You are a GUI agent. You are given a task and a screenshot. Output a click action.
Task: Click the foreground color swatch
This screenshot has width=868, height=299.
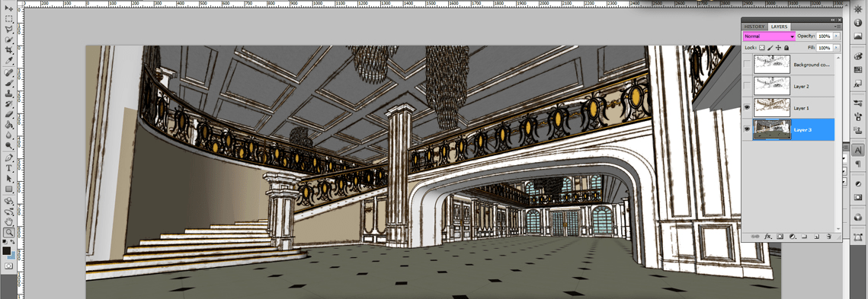pyautogui.click(x=7, y=251)
